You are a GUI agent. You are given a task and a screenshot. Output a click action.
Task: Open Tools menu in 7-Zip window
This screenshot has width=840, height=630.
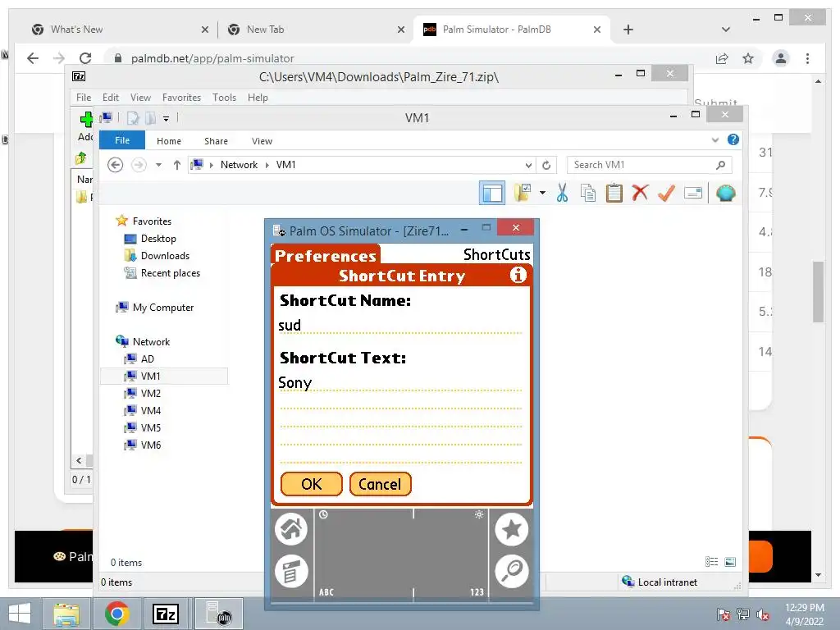coord(224,98)
